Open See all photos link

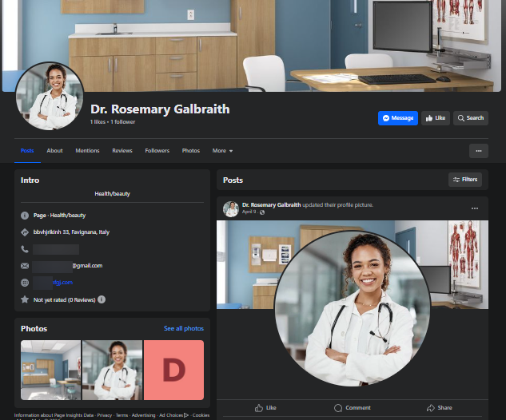click(184, 328)
